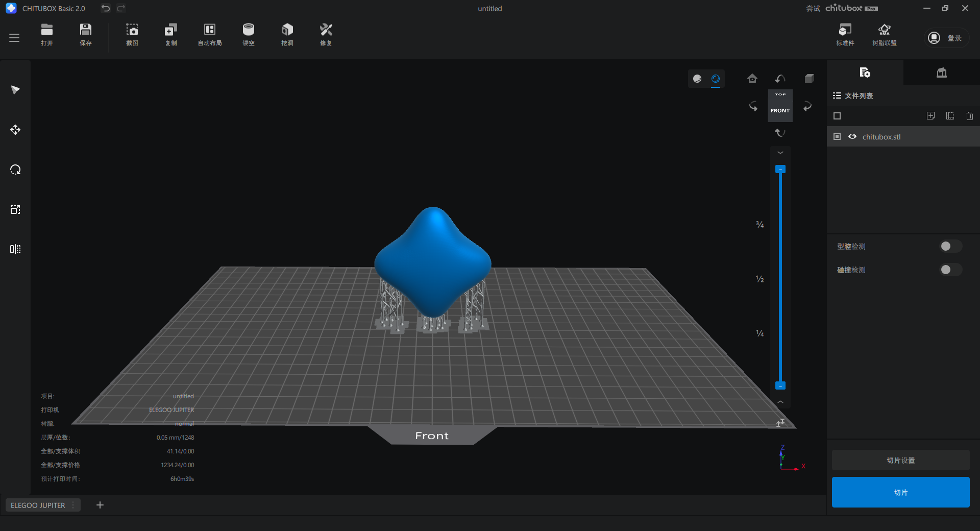
Task: Enable collision detection (碰撞检测) switch
Action: coord(950,270)
